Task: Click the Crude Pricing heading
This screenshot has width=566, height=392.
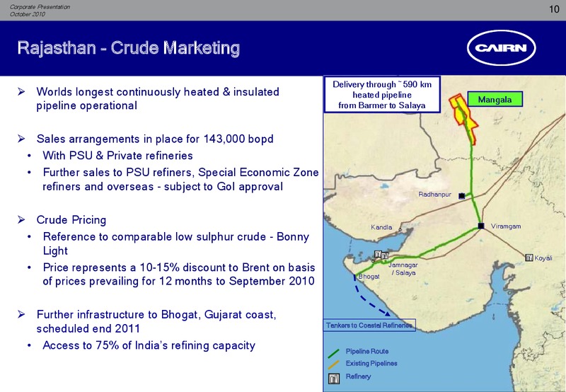Action: [x=71, y=220]
